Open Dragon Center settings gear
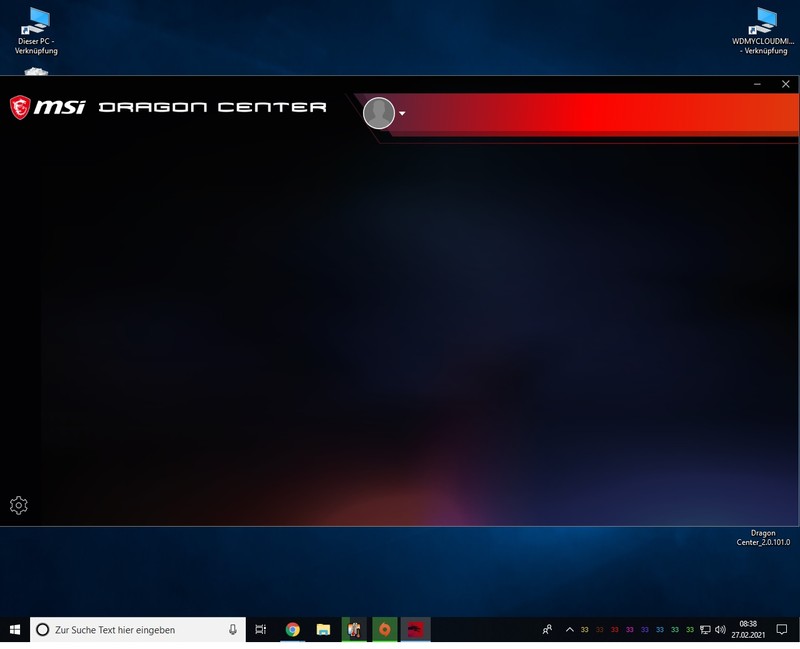This screenshot has height=649, width=800. point(18,506)
